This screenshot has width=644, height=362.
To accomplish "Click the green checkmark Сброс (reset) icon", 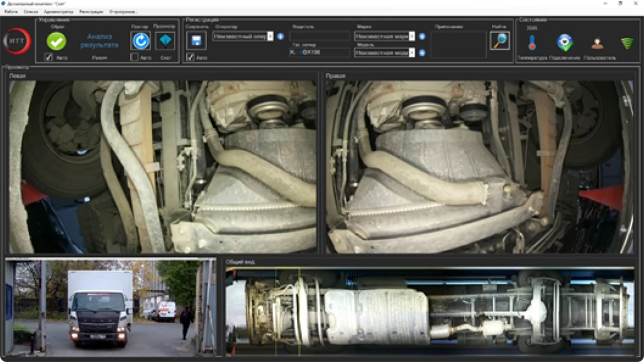I will click(x=56, y=41).
